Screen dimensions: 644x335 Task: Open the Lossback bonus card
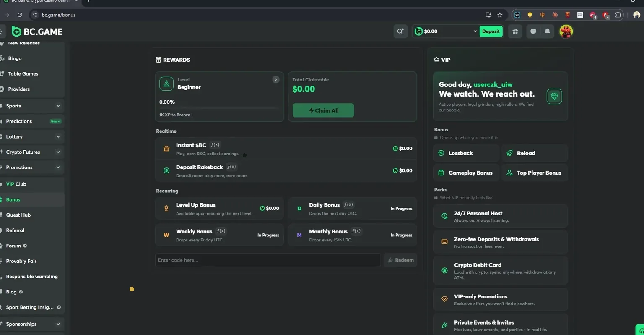(466, 153)
